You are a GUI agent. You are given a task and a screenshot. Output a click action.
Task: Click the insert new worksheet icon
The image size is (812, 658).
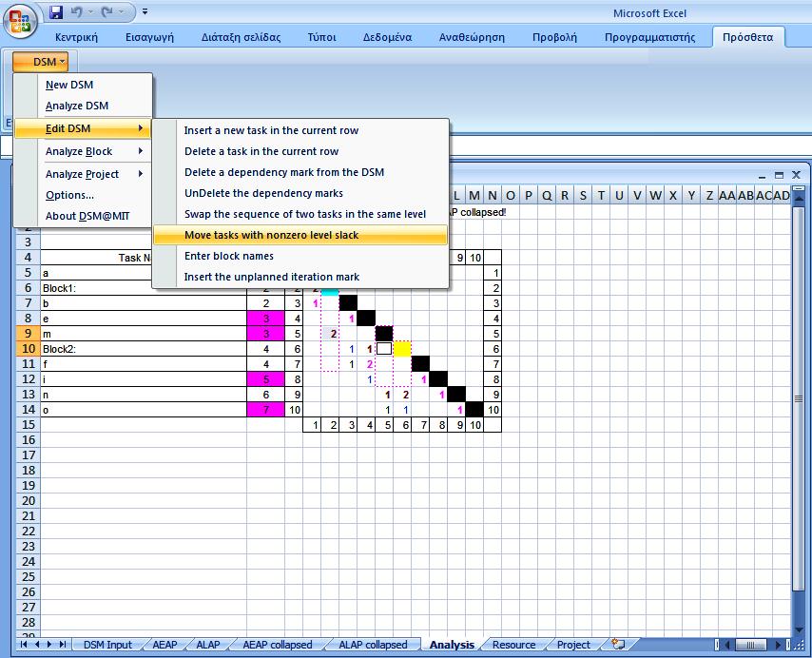618,644
